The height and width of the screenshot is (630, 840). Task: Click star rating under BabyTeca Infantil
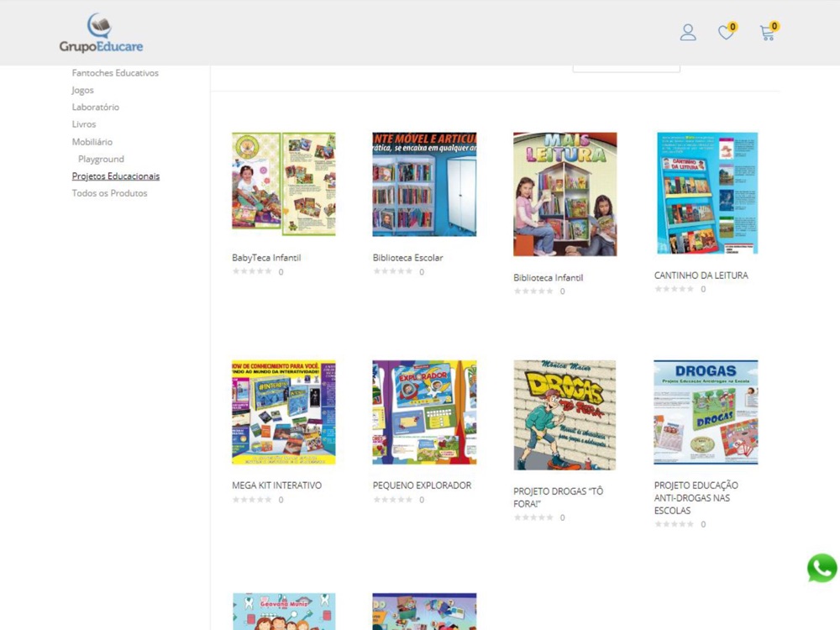pyautogui.click(x=252, y=271)
